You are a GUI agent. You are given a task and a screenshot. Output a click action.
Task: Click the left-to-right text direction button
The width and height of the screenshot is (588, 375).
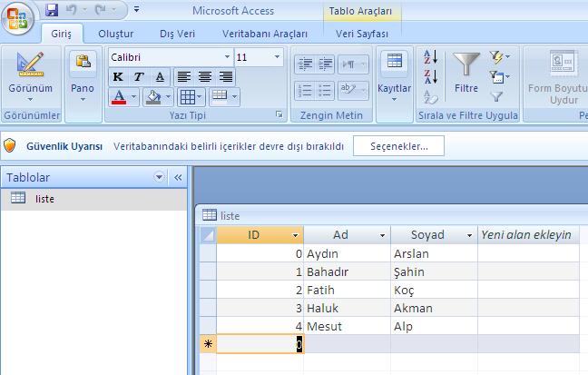tap(353, 64)
